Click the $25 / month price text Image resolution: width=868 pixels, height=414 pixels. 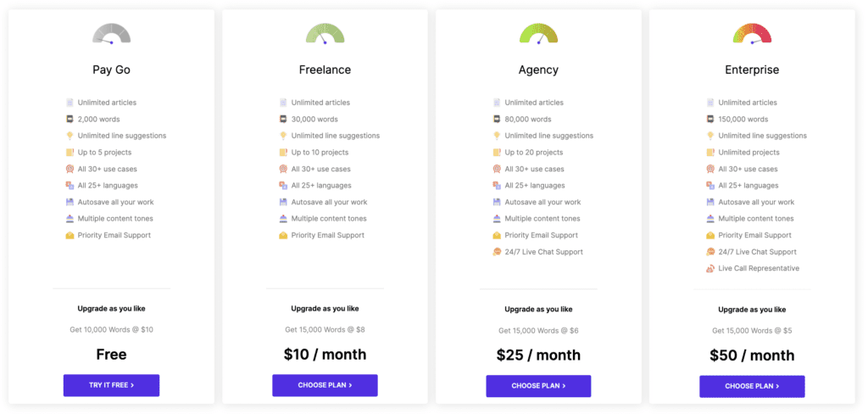click(x=538, y=355)
